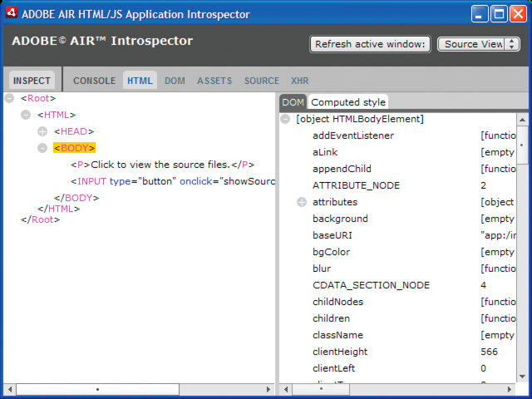
Task: Expand the HEAD node
Action: point(42,131)
